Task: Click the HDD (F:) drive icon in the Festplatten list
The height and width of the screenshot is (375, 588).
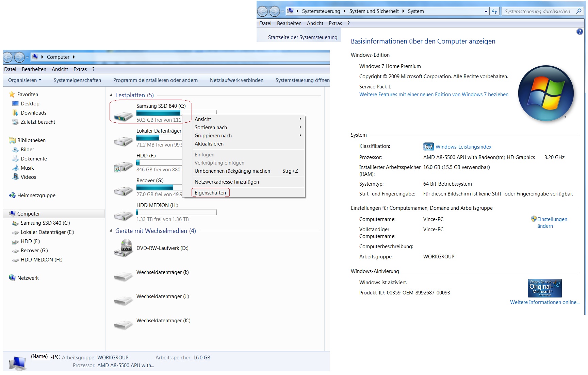Action: 123,166
